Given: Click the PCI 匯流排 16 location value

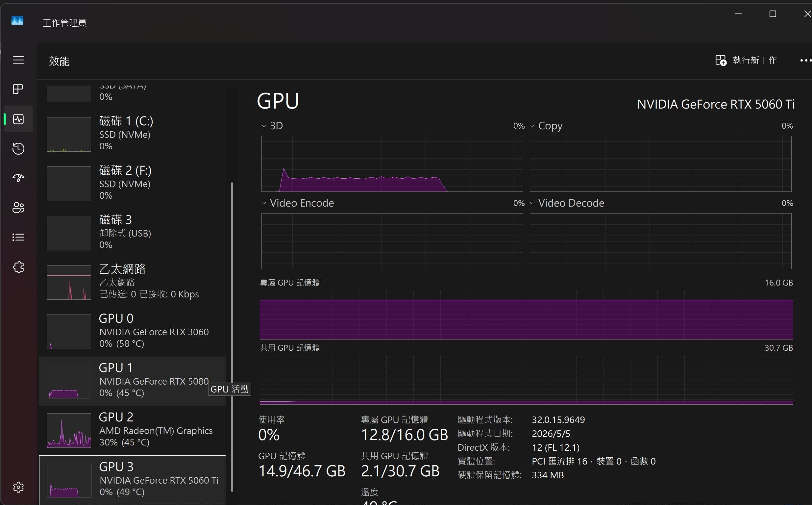Looking at the screenshot, I should pos(594,461).
